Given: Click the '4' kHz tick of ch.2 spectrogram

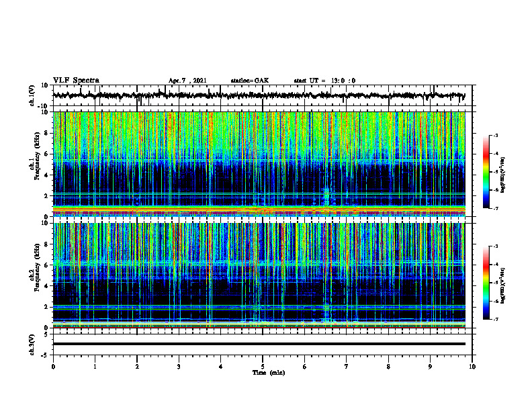Looking at the screenshot, I should [x=46, y=286].
